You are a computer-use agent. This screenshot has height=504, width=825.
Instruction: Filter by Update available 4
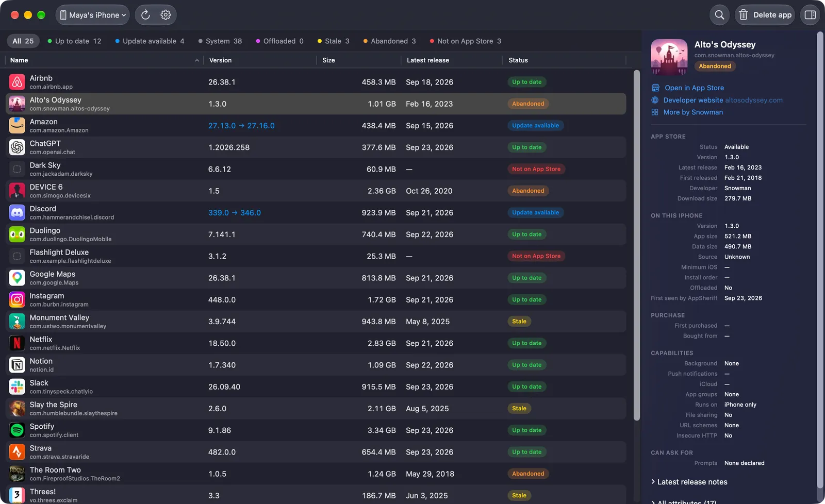click(150, 41)
